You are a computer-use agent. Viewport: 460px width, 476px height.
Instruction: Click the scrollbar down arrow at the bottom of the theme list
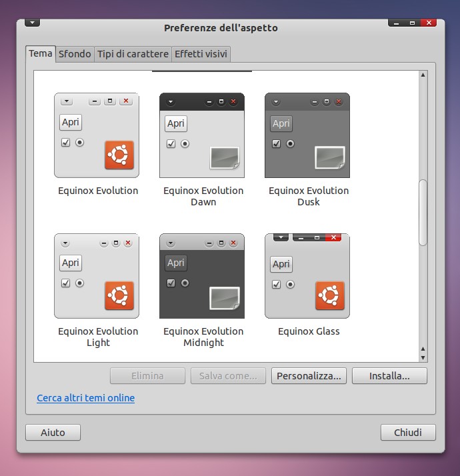point(423,357)
